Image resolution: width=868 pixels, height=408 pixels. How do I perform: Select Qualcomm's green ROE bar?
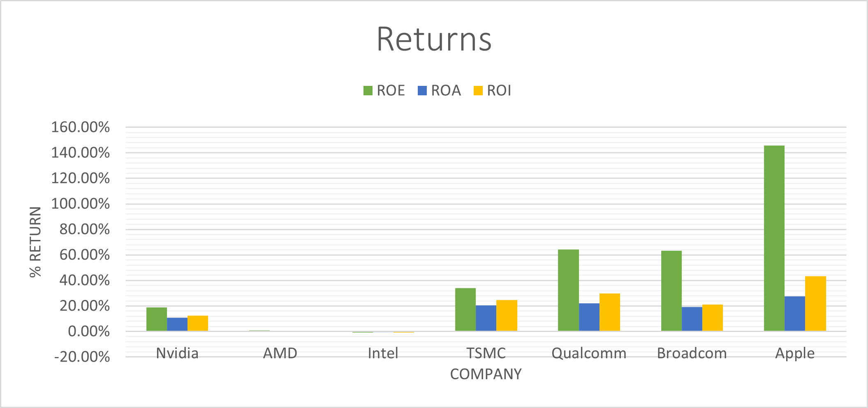click(x=568, y=290)
